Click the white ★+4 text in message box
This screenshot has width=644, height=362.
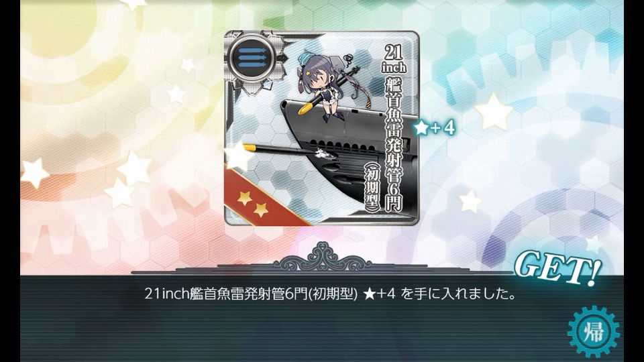coord(379,294)
